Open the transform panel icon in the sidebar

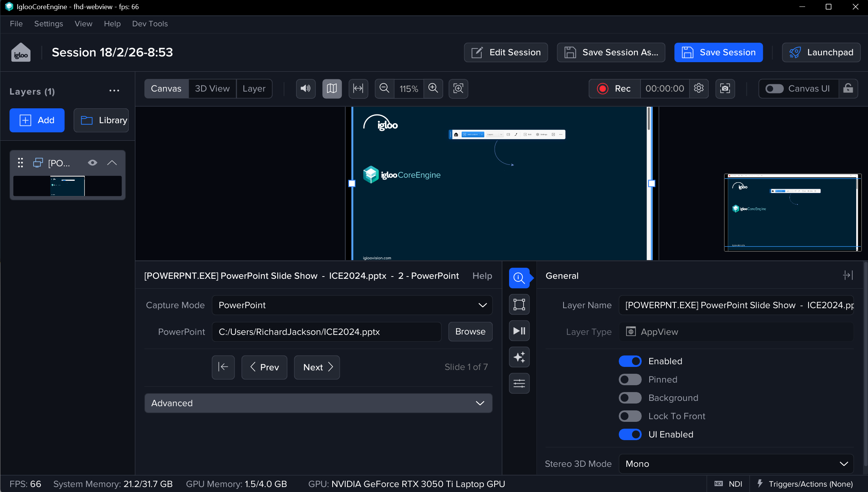(519, 304)
